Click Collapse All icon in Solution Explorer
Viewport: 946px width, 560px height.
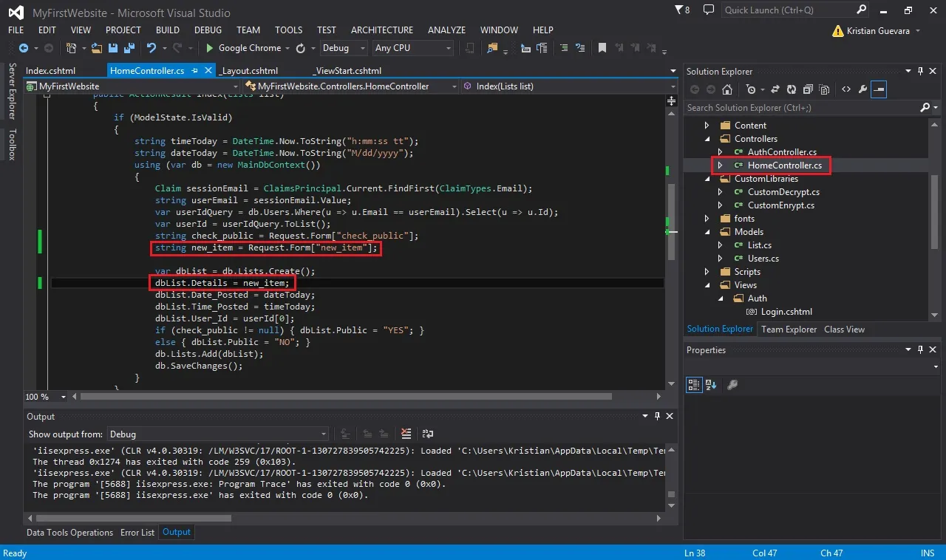pos(807,89)
